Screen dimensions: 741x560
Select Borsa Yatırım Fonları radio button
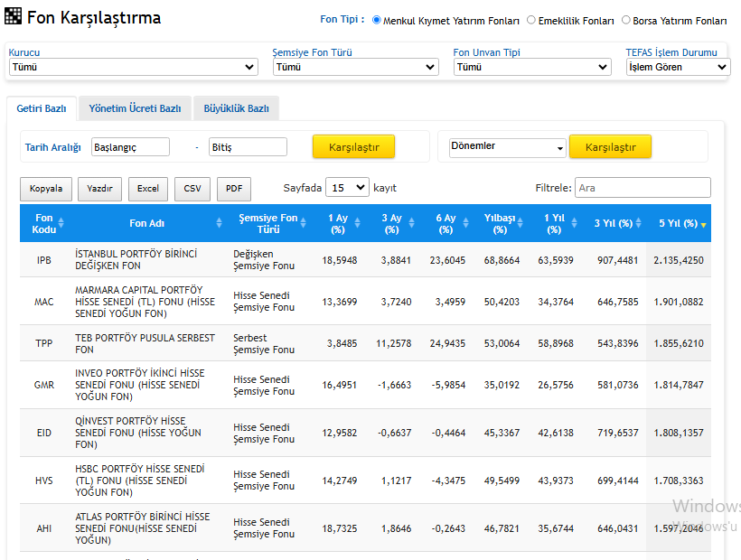click(x=626, y=20)
